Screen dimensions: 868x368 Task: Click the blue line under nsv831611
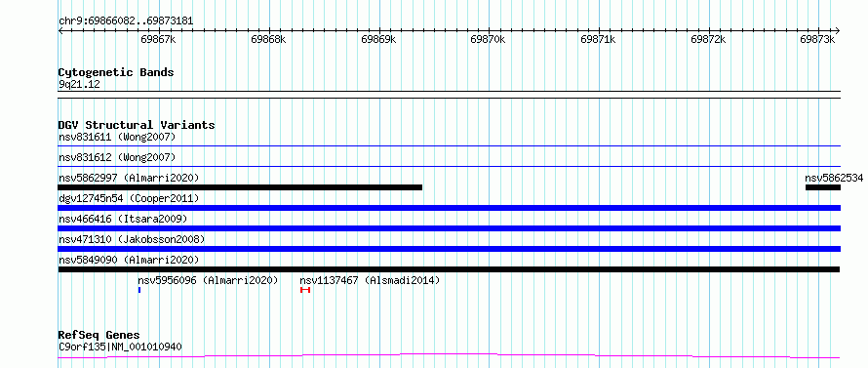pyautogui.click(x=449, y=146)
